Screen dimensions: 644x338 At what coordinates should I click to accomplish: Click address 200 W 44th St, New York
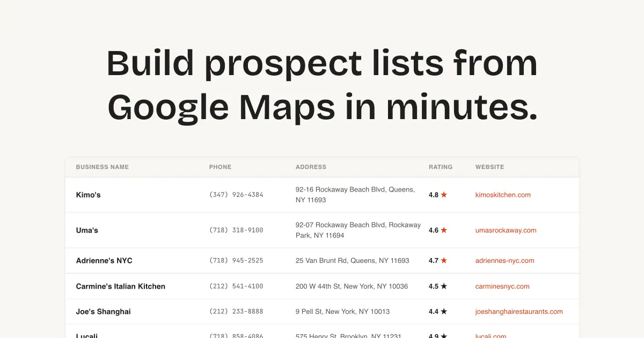pos(352,286)
